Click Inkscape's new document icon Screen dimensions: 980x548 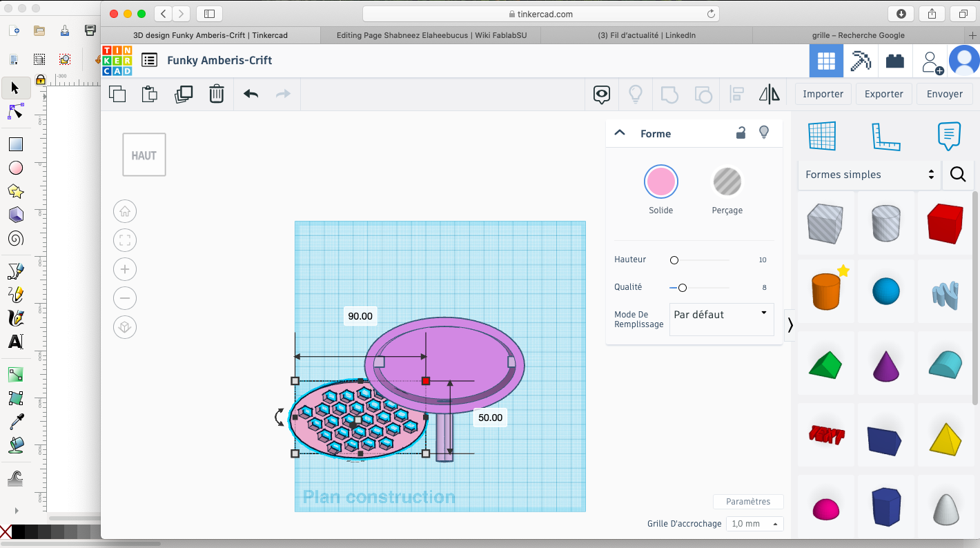[14, 30]
